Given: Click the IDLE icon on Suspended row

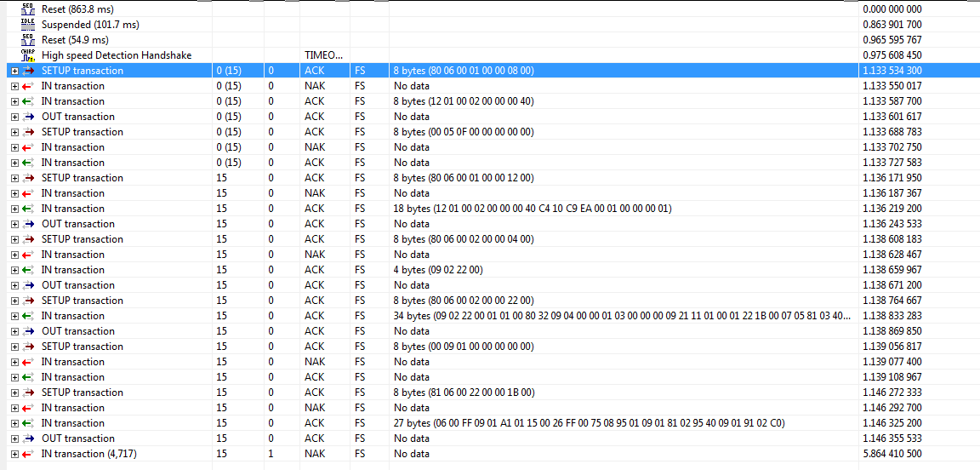Looking at the screenshot, I should (x=28, y=25).
